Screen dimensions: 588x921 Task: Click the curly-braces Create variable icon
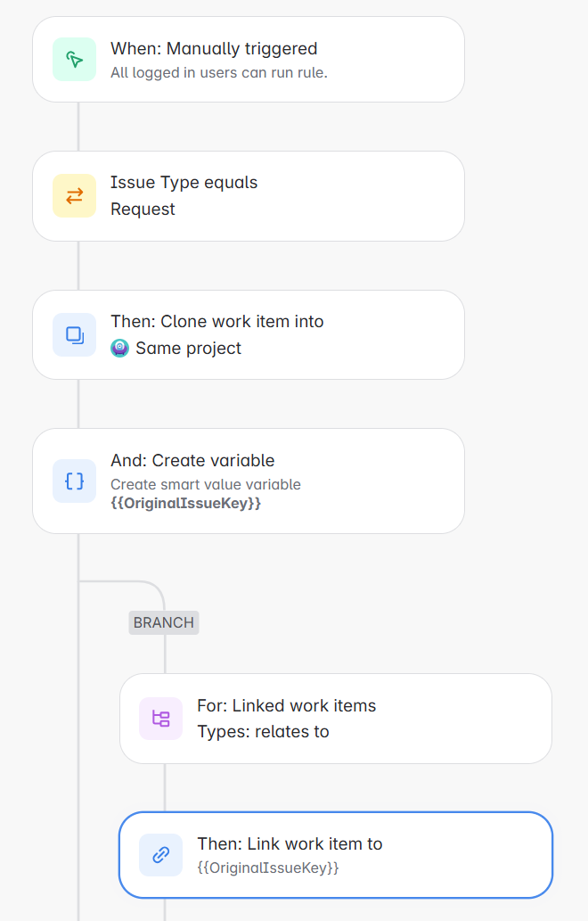coord(74,481)
